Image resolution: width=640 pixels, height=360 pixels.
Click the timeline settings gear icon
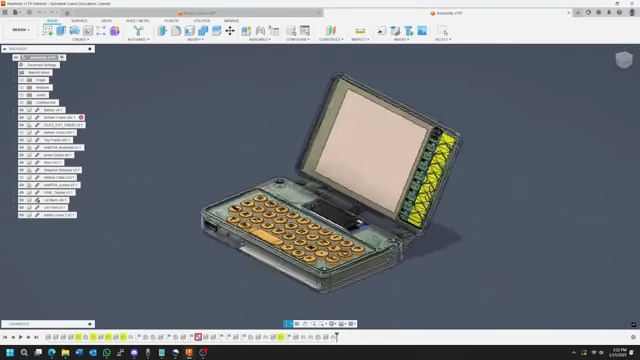(633, 337)
